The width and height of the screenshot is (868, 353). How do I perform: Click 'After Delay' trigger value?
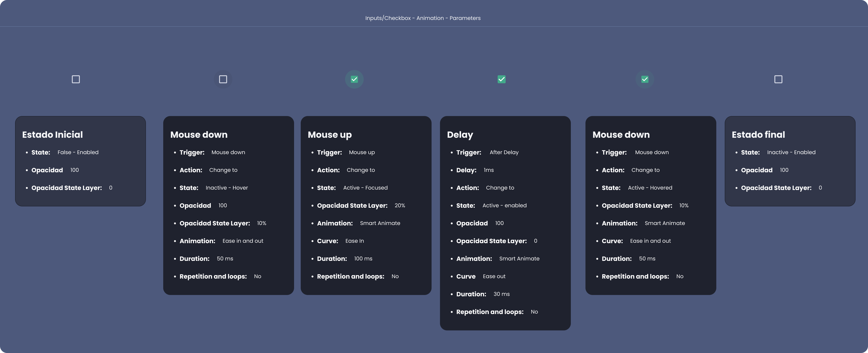[x=504, y=152]
